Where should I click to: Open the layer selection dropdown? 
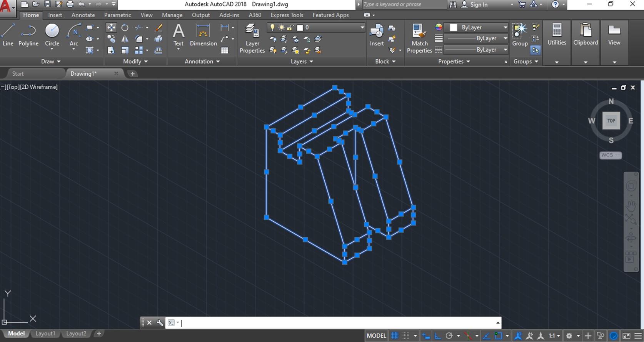tap(362, 28)
